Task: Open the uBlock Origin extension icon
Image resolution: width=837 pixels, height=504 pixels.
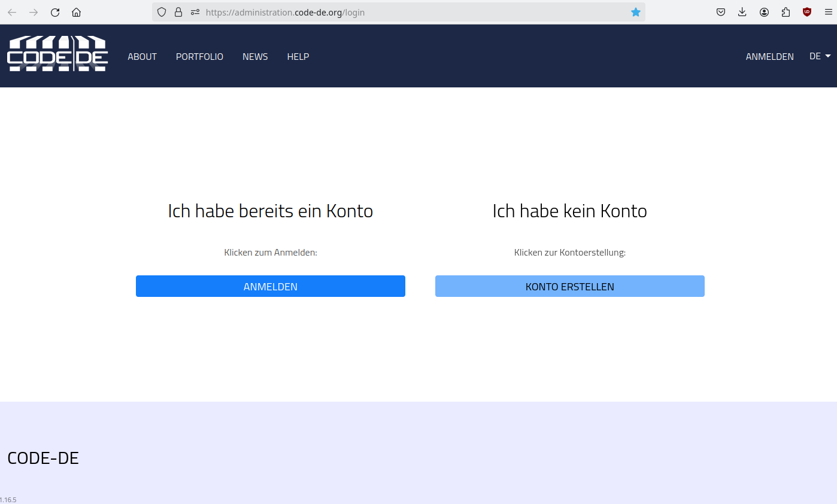Action: tap(807, 12)
